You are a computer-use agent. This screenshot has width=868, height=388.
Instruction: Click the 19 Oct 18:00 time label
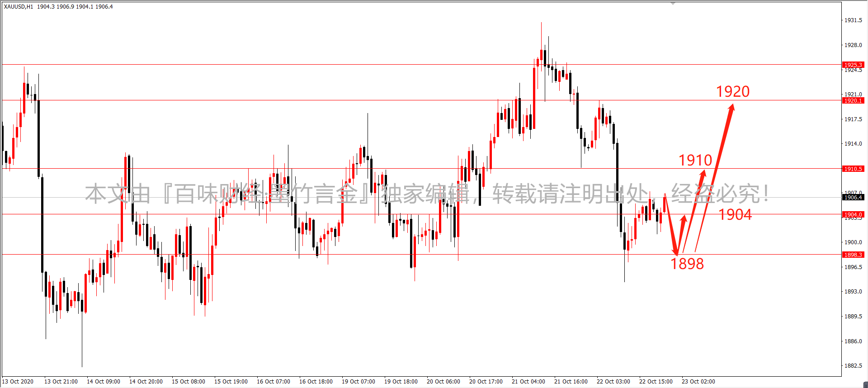[401, 382]
